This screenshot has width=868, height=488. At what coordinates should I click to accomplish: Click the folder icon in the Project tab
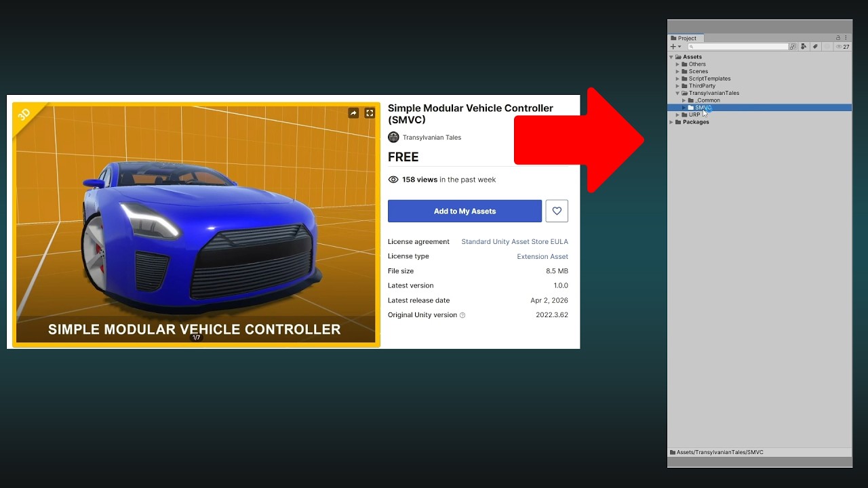(673, 38)
